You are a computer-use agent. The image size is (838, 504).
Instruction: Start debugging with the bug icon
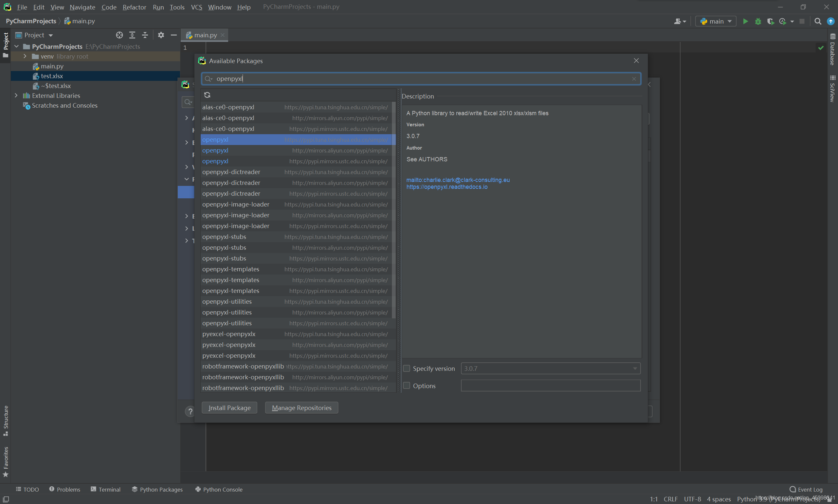pyautogui.click(x=758, y=21)
